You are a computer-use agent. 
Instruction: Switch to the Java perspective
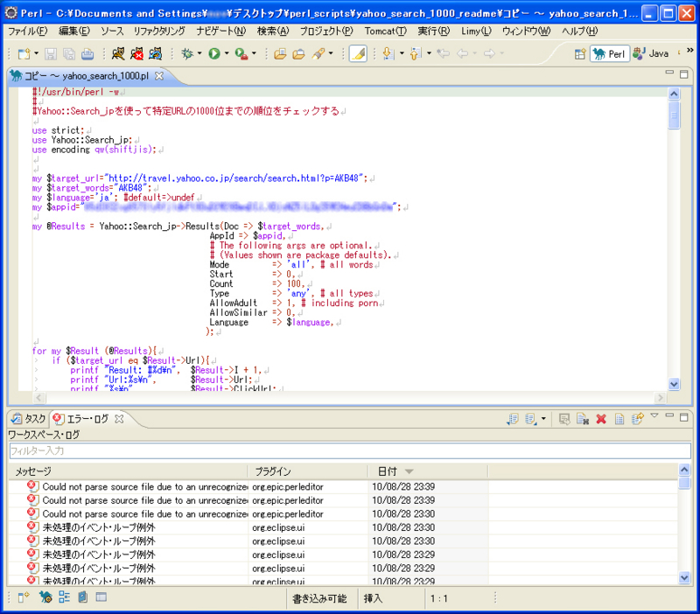click(651, 53)
